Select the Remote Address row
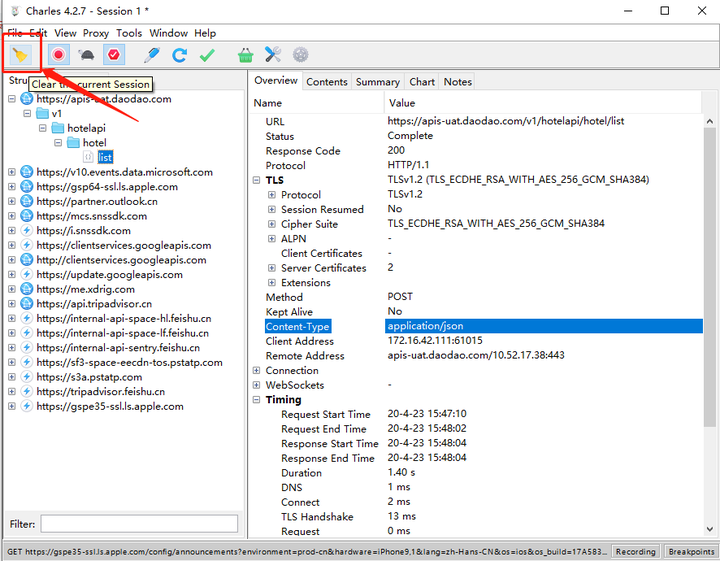 click(476, 356)
